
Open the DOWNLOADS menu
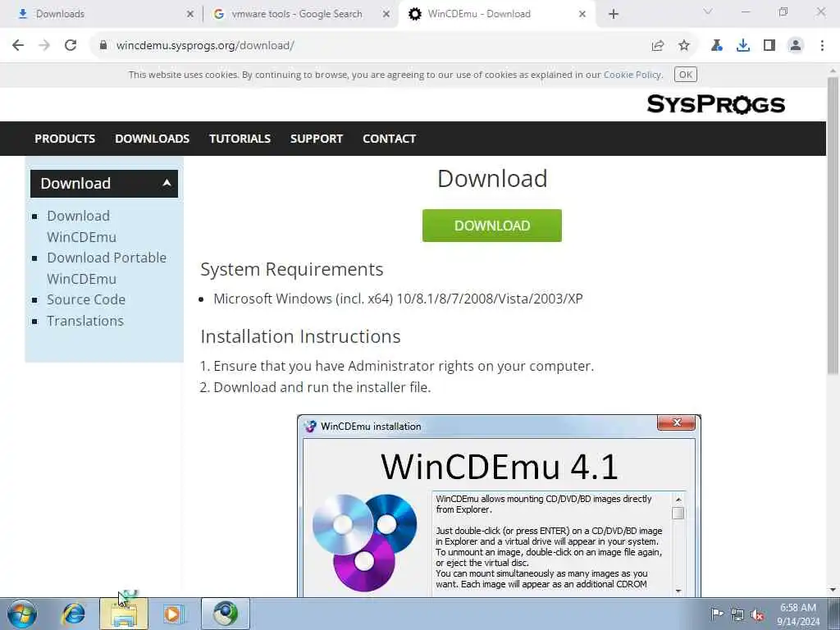tap(152, 139)
